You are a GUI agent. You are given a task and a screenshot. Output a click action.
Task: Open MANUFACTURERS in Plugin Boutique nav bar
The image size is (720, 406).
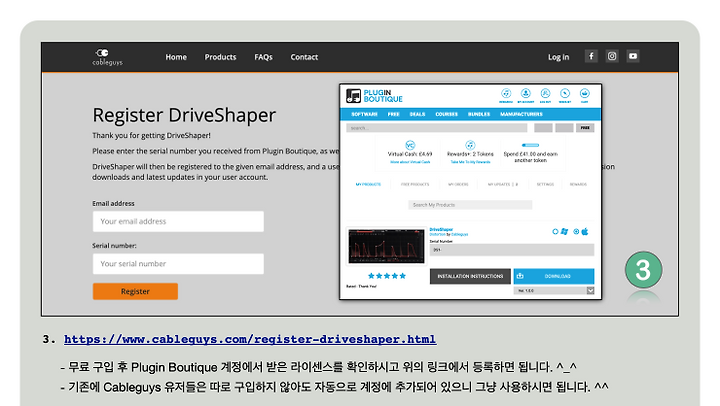click(x=521, y=114)
